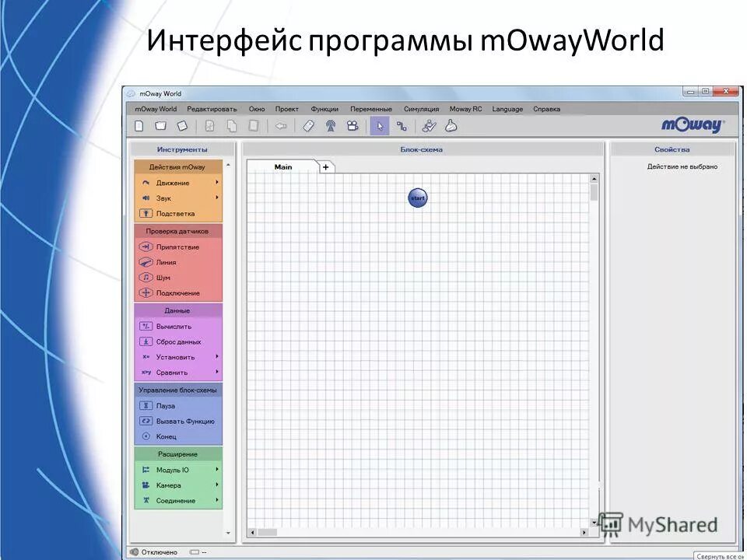The width and height of the screenshot is (747, 560).
Task: Expand the Движение submenu arrow
Action: 217,182
